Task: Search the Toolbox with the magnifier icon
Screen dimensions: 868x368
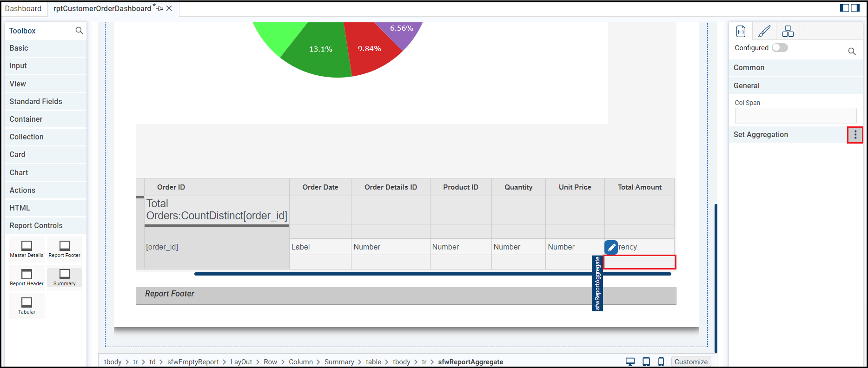Action: (x=79, y=31)
